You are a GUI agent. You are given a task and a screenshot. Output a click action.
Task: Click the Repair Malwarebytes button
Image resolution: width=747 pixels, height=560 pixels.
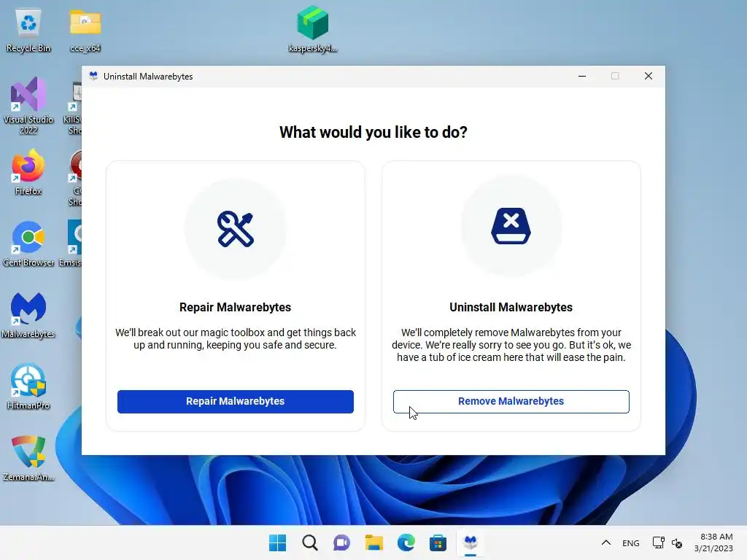(236, 402)
